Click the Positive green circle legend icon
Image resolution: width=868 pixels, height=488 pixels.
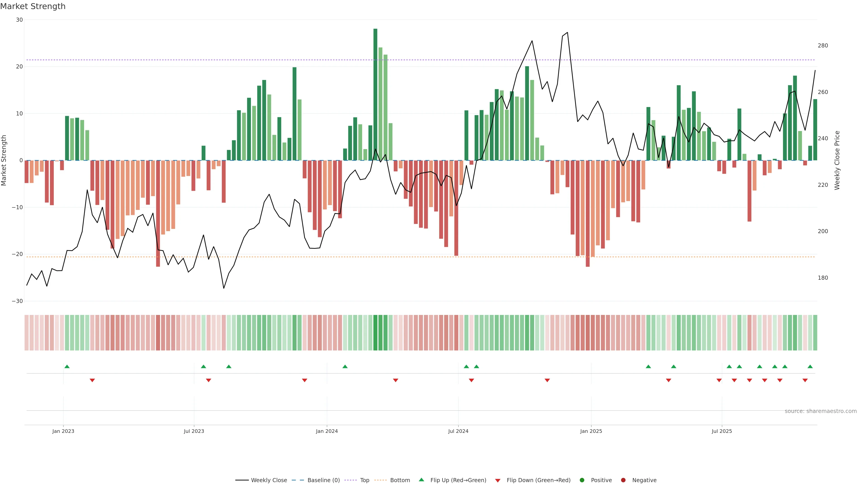(582, 480)
